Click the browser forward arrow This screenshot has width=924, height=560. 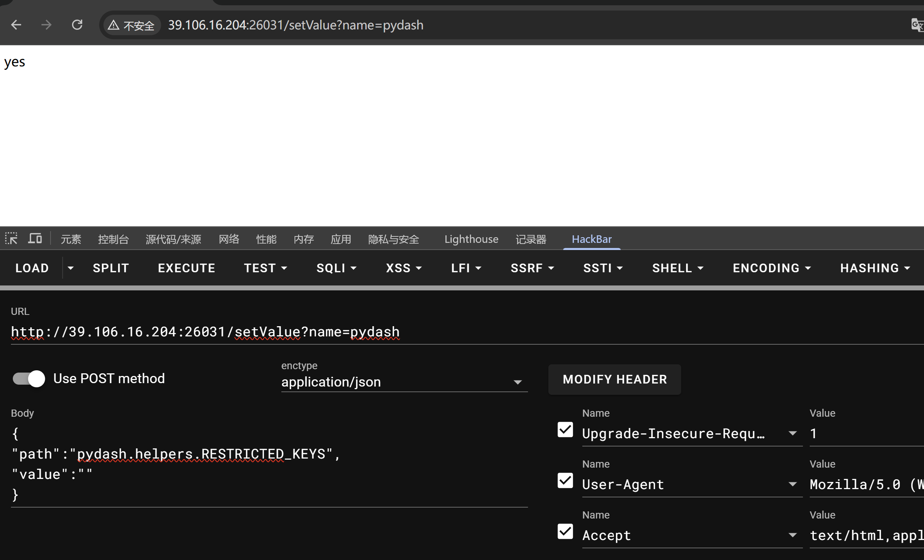coord(46,25)
